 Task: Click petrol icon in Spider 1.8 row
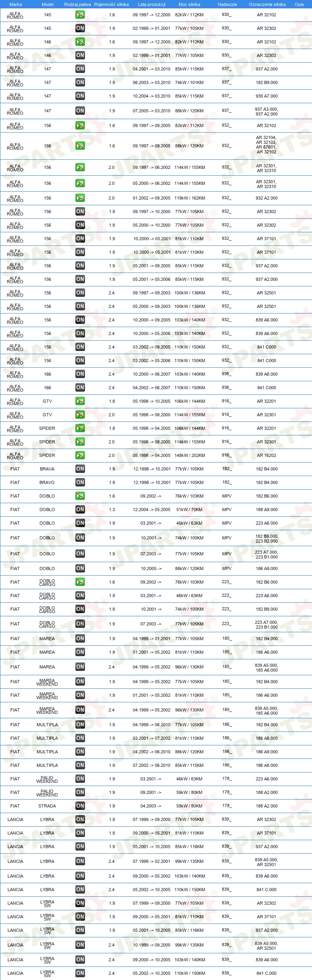(80, 428)
